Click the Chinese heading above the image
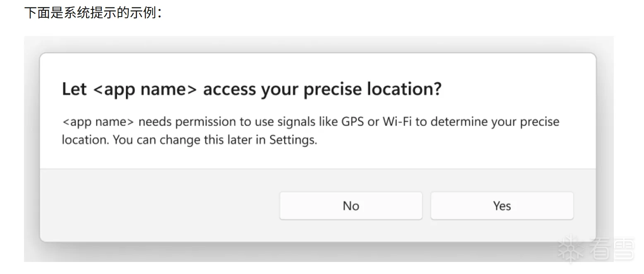This screenshot has height=274, width=644. pos(93,13)
